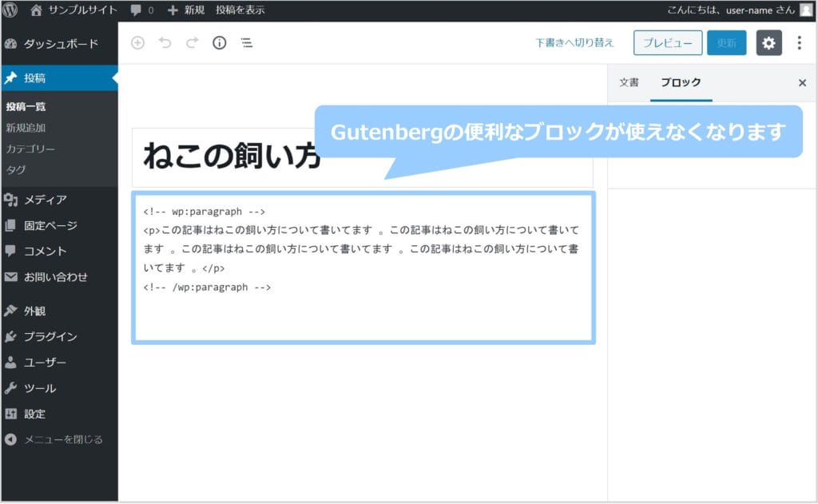The height and width of the screenshot is (504, 818).
Task: Open メディア in the sidebar
Action: (x=59, y=200)
